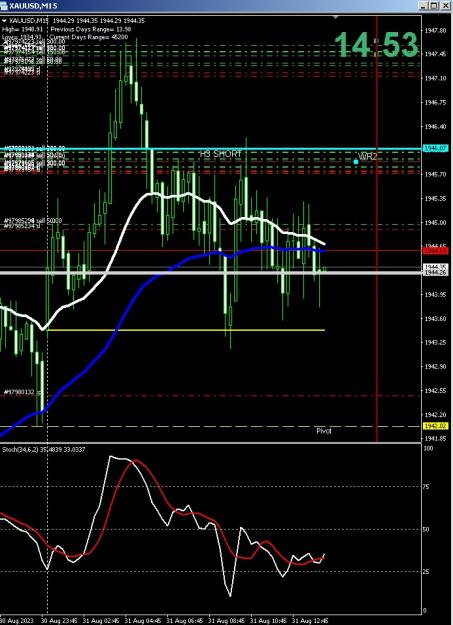The height and width of the screenshot is (625, 453).
Task: Click the 31 Aug 08:45 time label
Action: click(225, 621)
